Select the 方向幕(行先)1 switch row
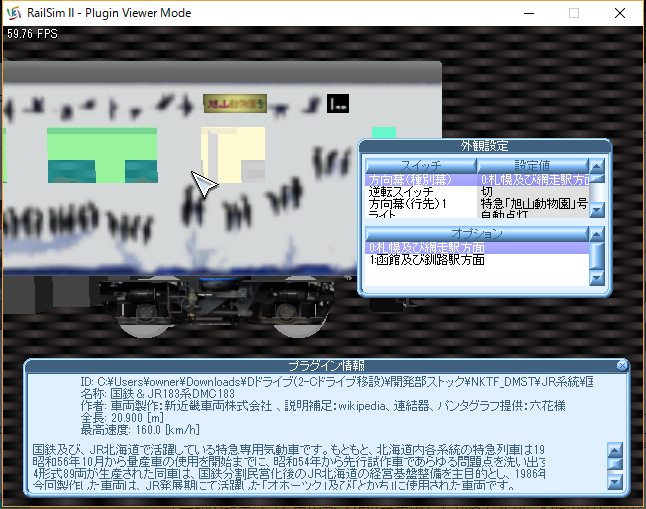Viewport: 646px width, 509px height. click(x=421, y=204)
